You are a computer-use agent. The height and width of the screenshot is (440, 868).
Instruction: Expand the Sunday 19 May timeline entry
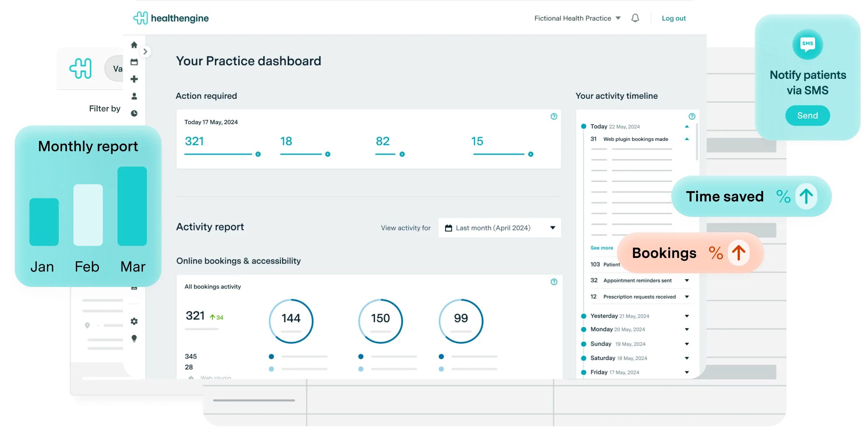coord(687,344)
